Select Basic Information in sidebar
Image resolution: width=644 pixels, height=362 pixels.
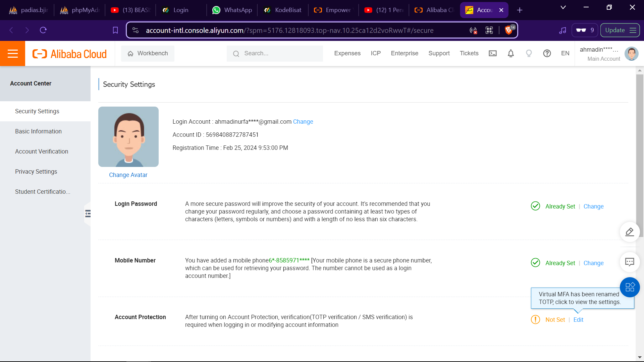click(38, 131)
